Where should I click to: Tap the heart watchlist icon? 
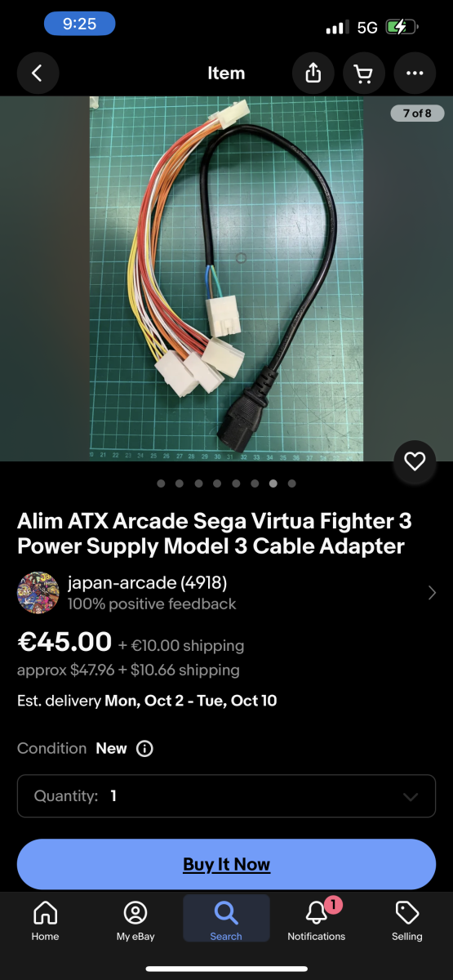click(415, 461)
